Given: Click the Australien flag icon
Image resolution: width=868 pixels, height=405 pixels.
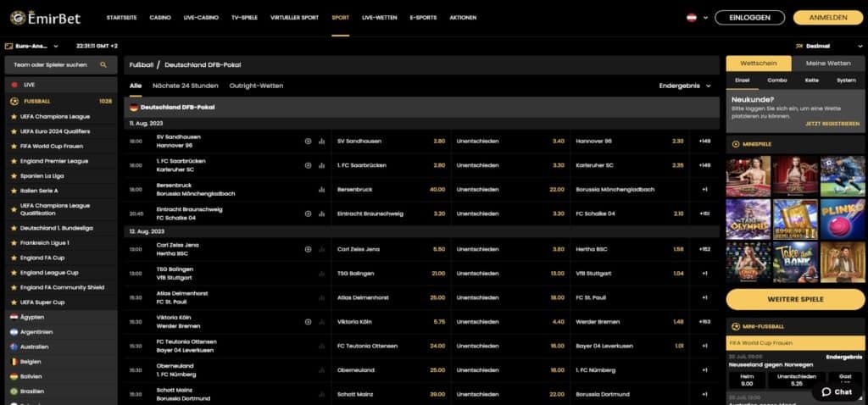Looking at the screenshot, I should pos(14,347).
